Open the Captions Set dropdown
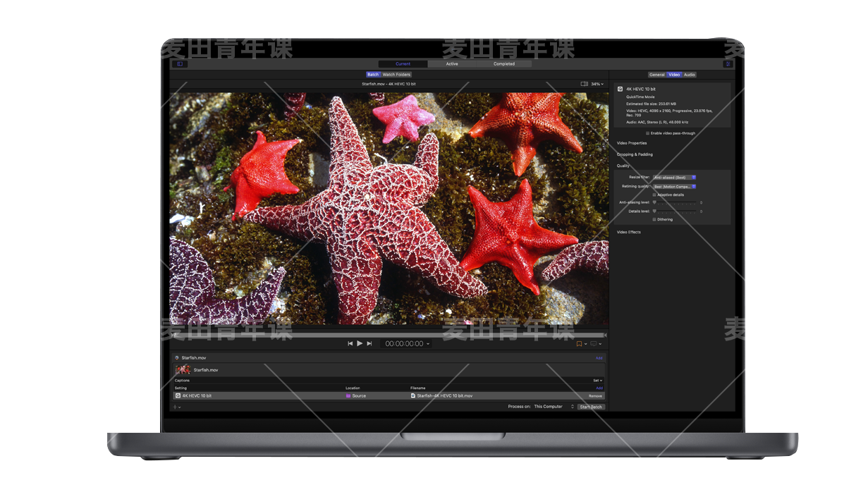868x480 pixels. point(598,381)
